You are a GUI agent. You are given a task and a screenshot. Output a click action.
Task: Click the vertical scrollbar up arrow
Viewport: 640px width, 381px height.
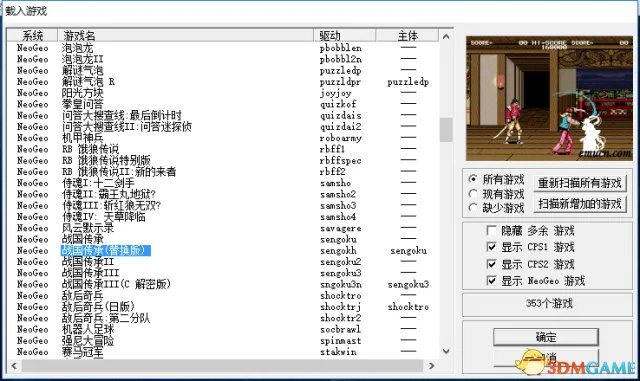pos(446,36)
